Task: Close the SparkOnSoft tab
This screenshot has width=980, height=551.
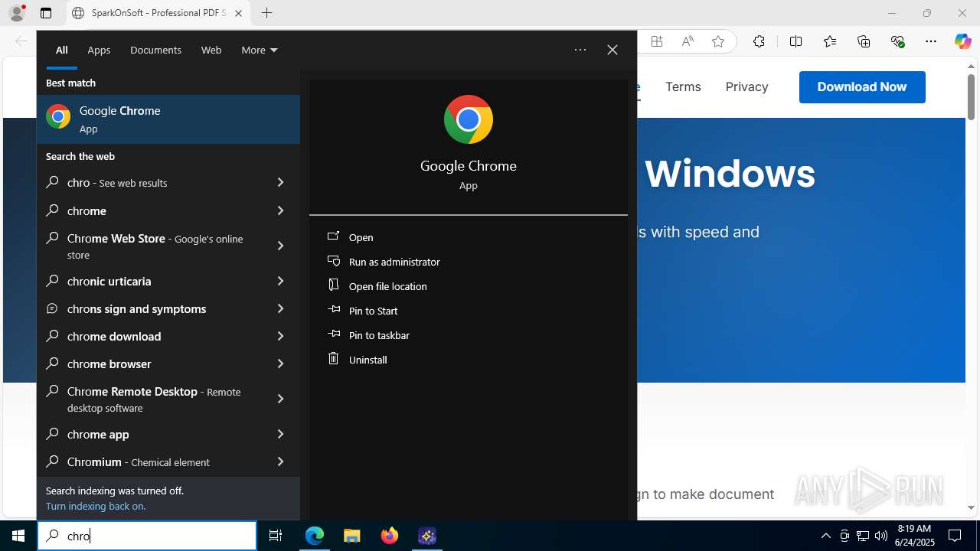Action: [238, 13]
